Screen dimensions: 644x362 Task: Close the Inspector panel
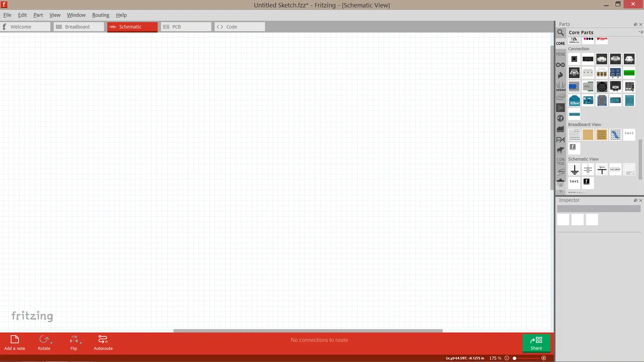coord(640,200)
